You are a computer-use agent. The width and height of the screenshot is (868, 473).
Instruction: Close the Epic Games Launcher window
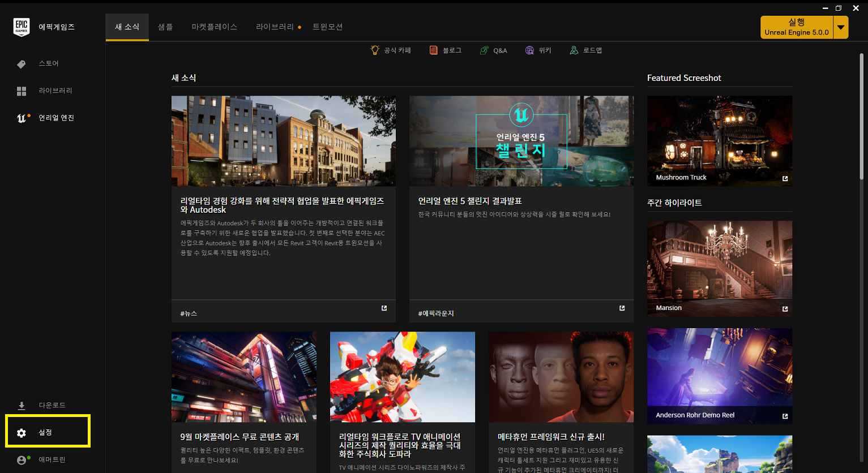tap(856, 8)
